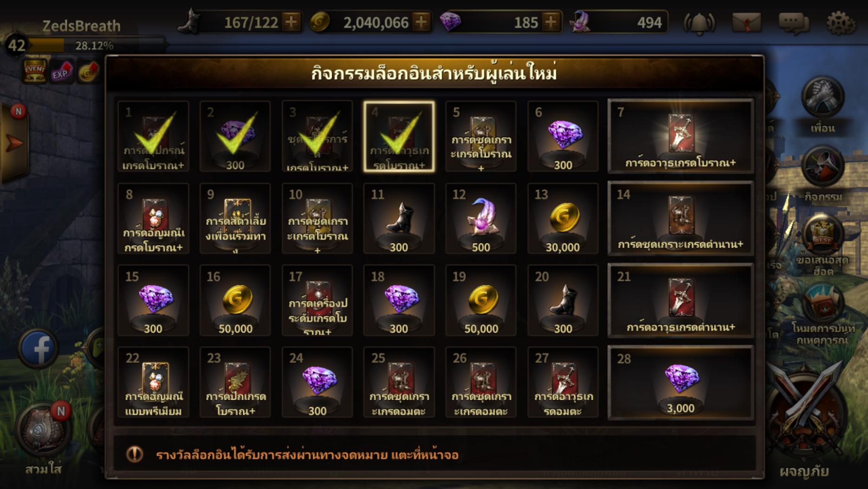The image size is (868, 489).
Task: Tap the Facebook round icon
Action: (39, 348)
